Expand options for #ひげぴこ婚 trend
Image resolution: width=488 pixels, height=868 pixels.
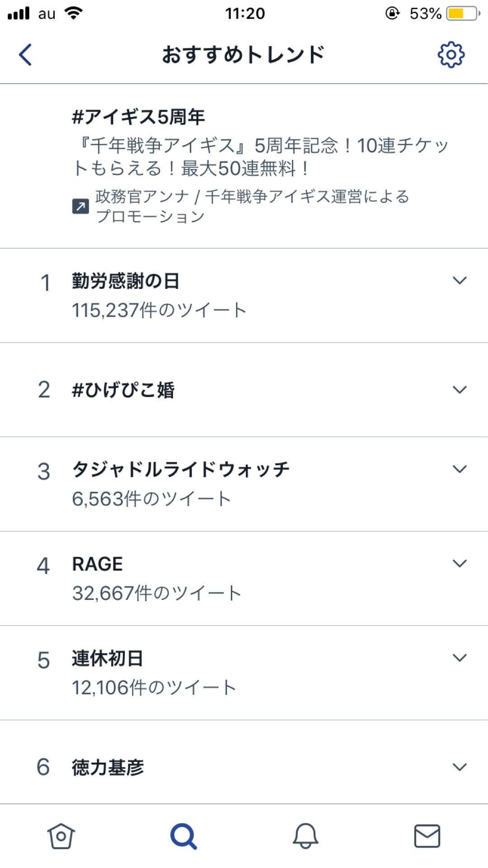460,389
